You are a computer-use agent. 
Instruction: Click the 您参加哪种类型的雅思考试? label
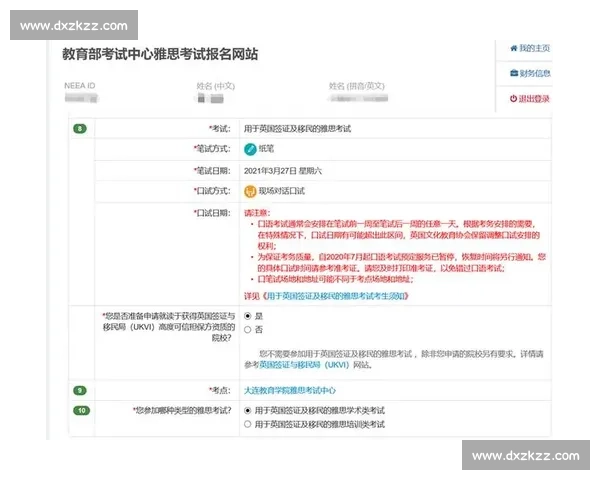182,411
